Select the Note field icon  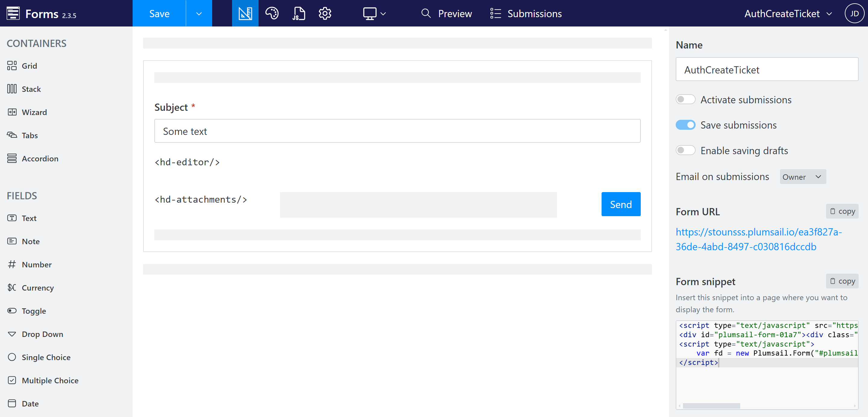click(12, 241)
